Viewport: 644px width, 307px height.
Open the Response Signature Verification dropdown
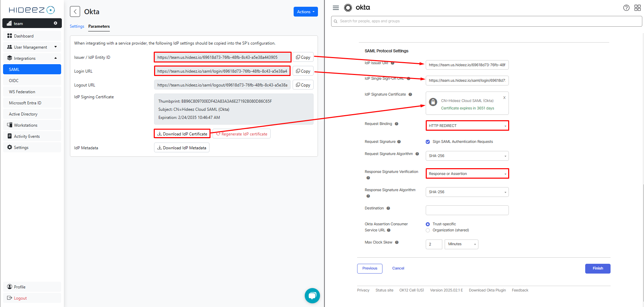[467, 174]
